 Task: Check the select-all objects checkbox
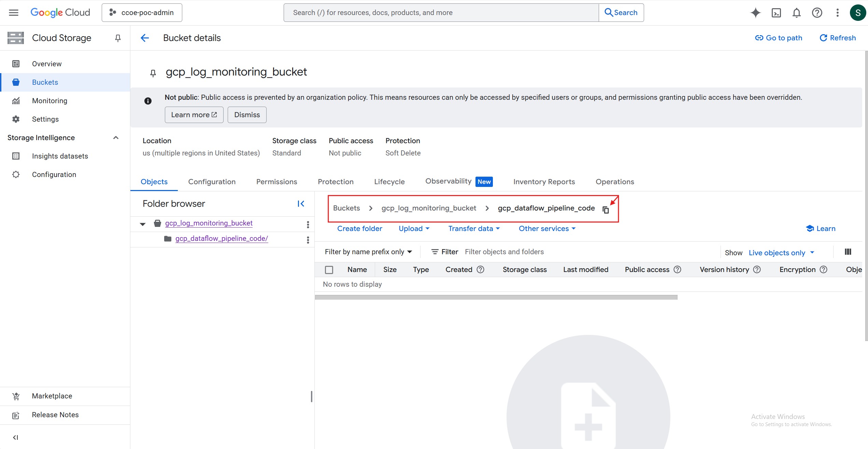click(x=329, y=270)
